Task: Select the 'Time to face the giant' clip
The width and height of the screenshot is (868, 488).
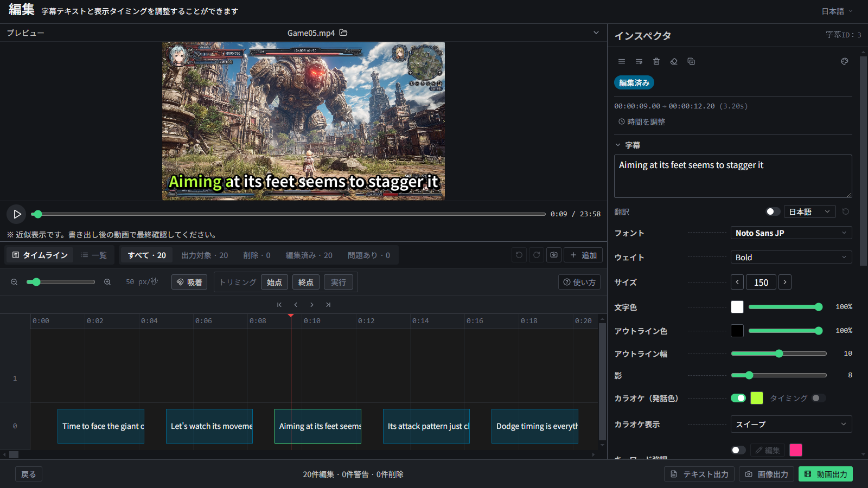Action: (x=101, y=426)
